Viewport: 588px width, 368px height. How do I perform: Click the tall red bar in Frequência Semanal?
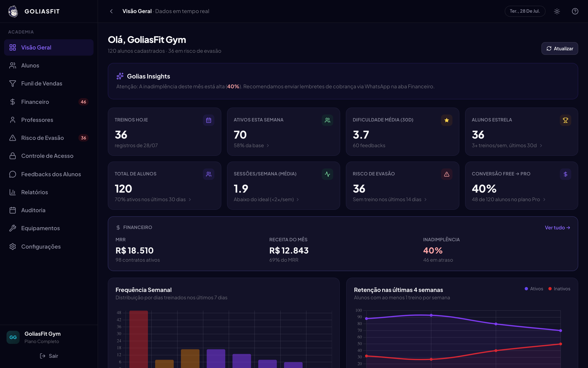click(x=138, y=339)
